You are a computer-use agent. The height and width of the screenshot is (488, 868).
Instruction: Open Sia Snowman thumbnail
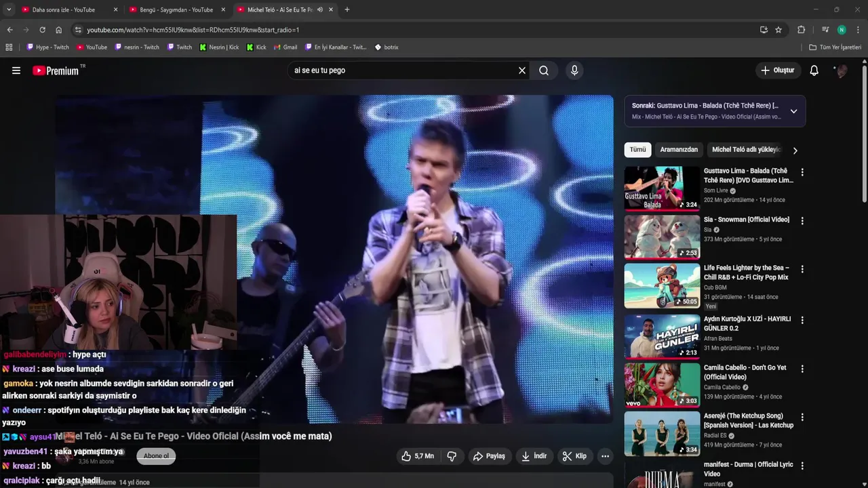662,237
